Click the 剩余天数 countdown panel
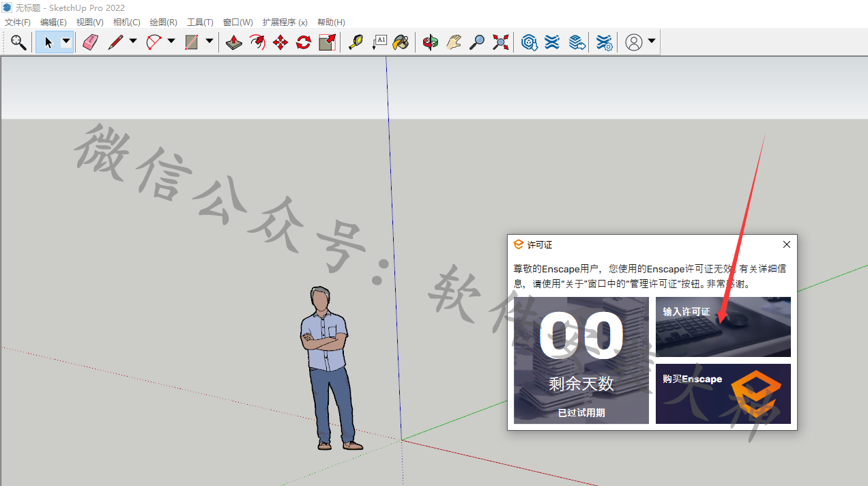868x486 pixels. pyautogui.click(x=581, y=360)
